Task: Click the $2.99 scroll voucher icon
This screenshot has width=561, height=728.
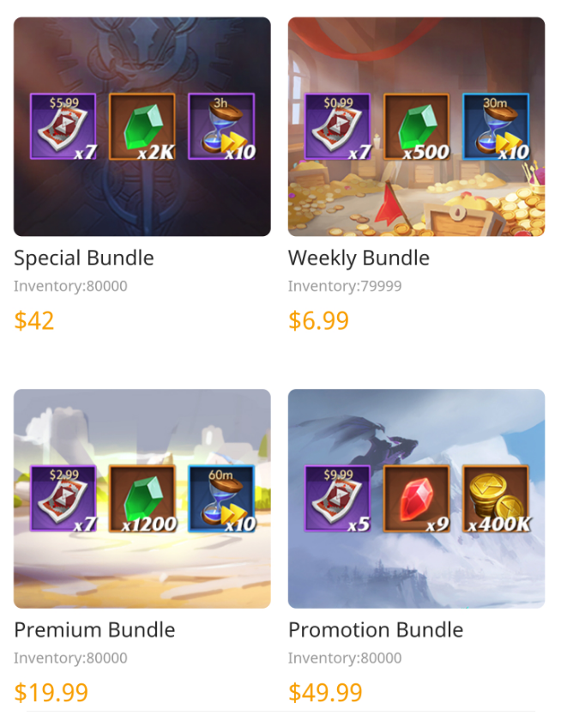Action: coord(63,499)
